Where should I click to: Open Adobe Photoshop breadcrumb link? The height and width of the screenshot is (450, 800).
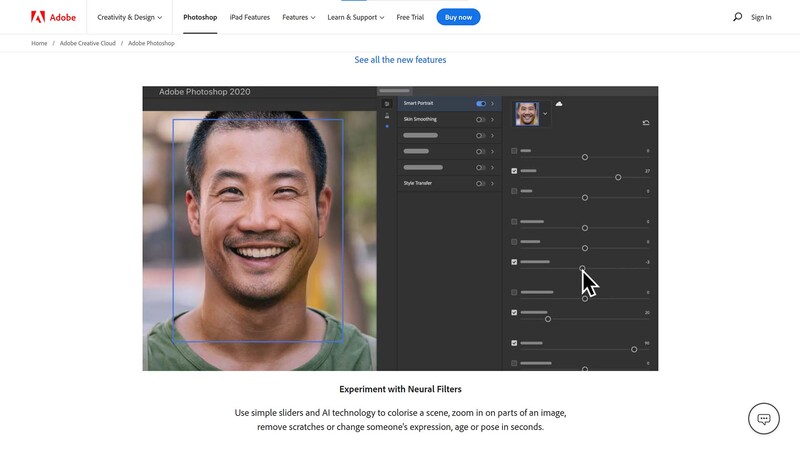[151, 43]
